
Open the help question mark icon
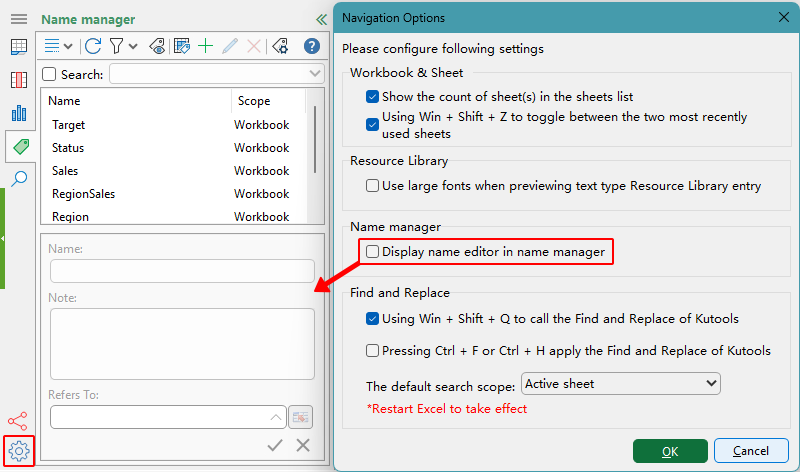pos(312,46)
